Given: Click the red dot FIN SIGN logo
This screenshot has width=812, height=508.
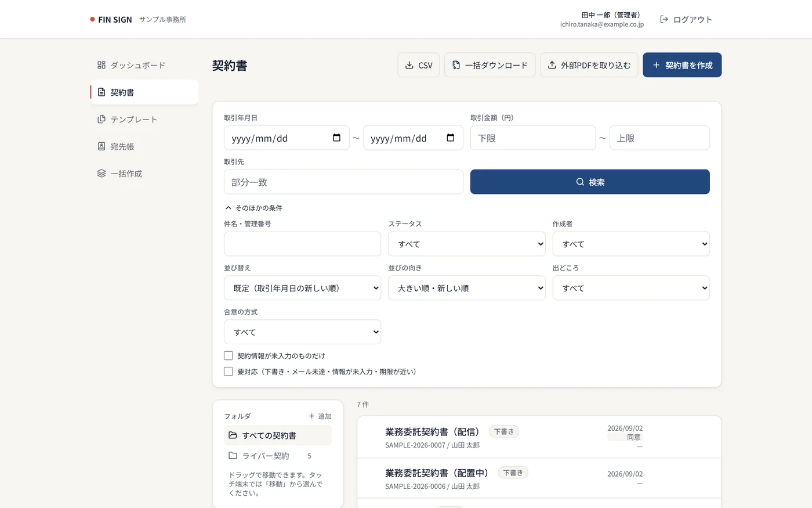Looking at the screenshot, I should [x=92, y=19].
